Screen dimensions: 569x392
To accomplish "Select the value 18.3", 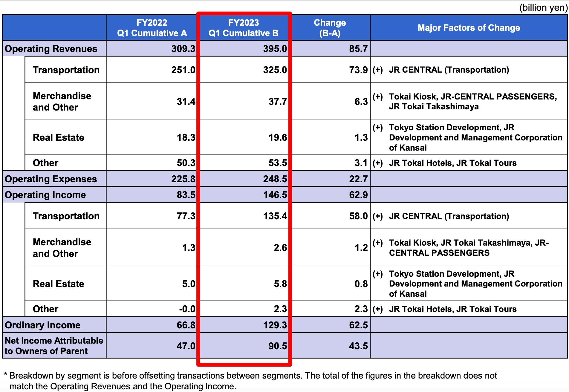I will (x=186, y=137).
